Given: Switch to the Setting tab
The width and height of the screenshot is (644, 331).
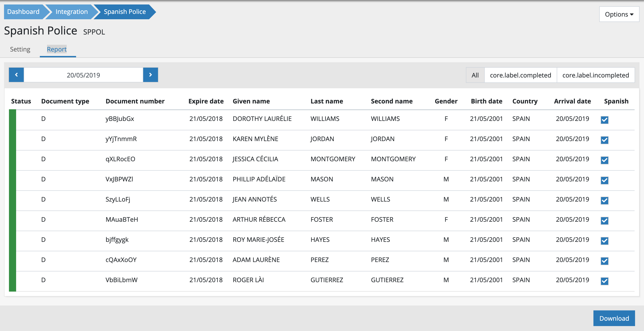Looking at the screenshot, I should pyautogui.click(x=20, y=49).
